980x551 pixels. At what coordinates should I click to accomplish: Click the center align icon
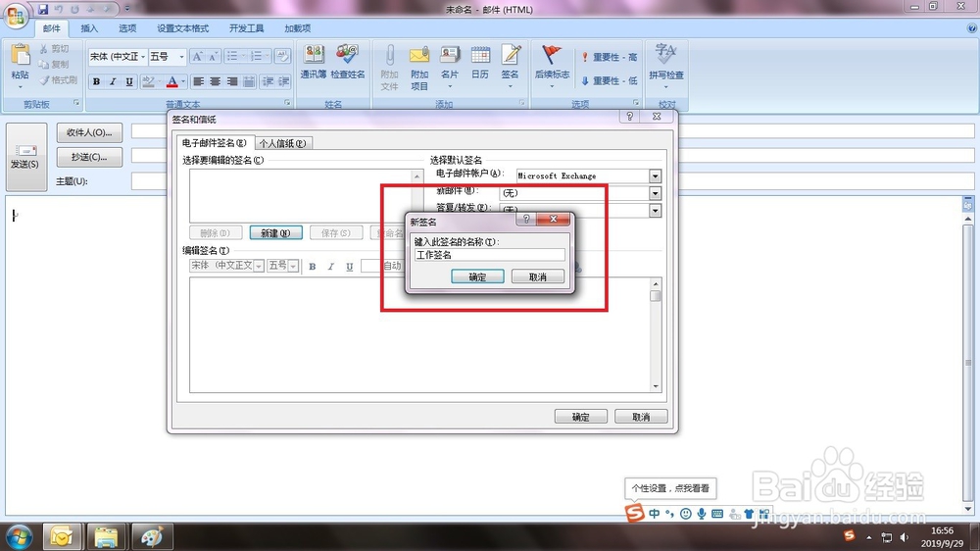pos(215,82)
